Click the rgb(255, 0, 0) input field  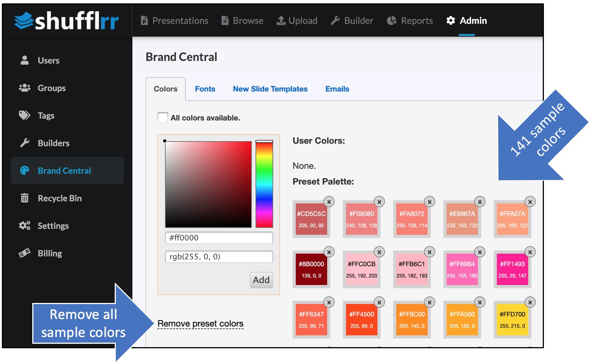click(x=219, y=257)
